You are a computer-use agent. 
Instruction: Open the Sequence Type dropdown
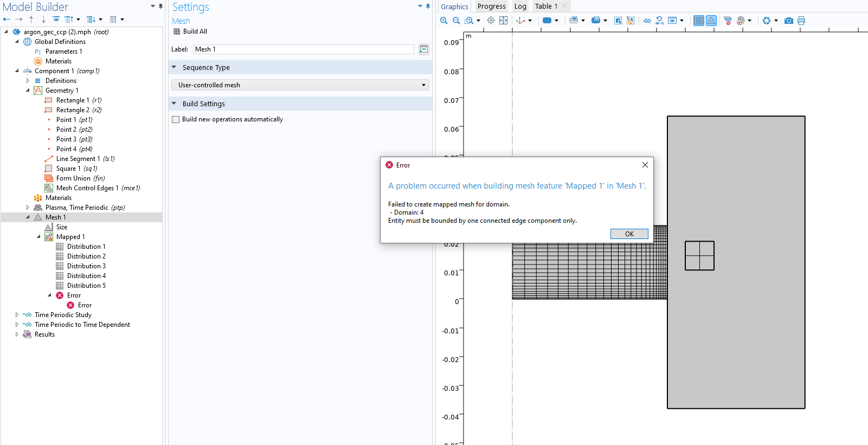(x=300, y=85)
